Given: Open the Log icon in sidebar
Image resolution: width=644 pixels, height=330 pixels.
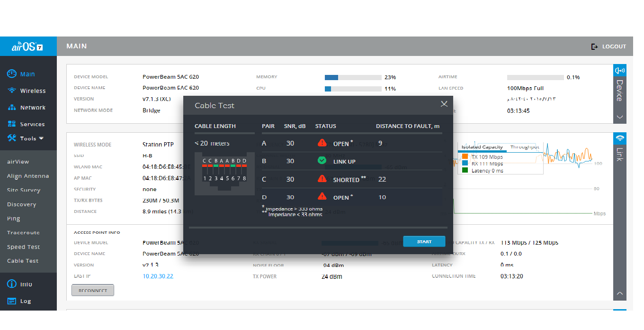Looking at the screenshot, I should 12,301.
